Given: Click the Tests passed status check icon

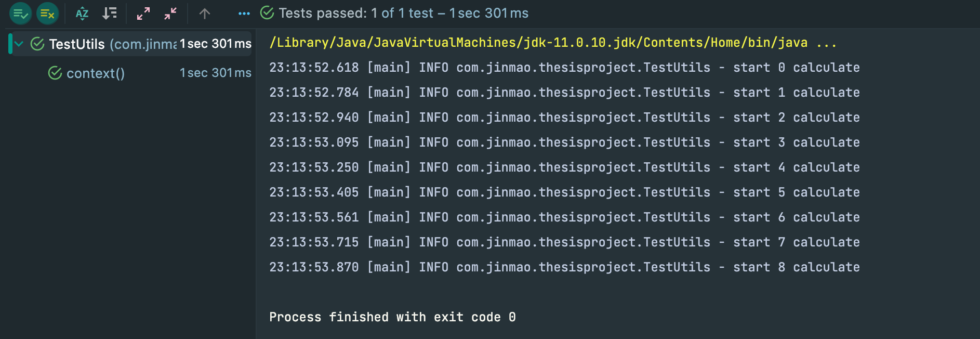Looking at the screenshot, I should 267,13.
